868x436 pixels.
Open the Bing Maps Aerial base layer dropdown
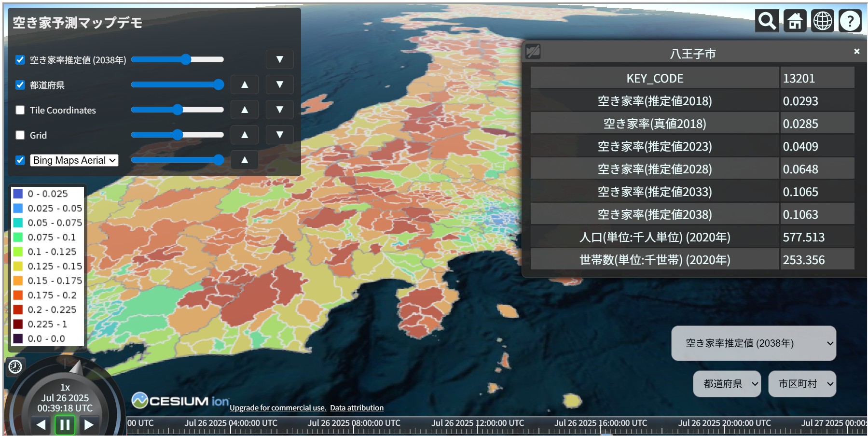[74, 160]
